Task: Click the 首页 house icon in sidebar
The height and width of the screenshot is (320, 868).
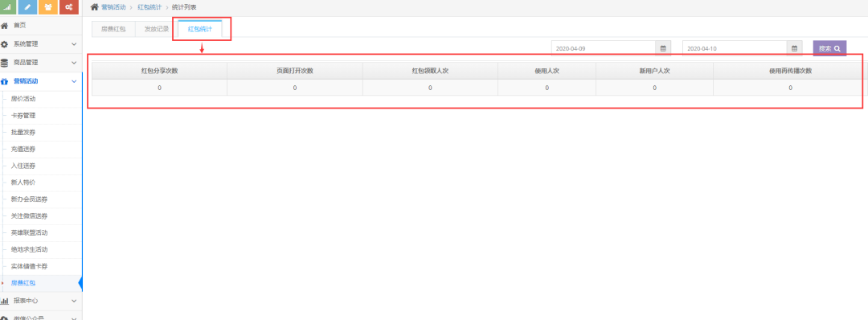Action: pos(5,26)
